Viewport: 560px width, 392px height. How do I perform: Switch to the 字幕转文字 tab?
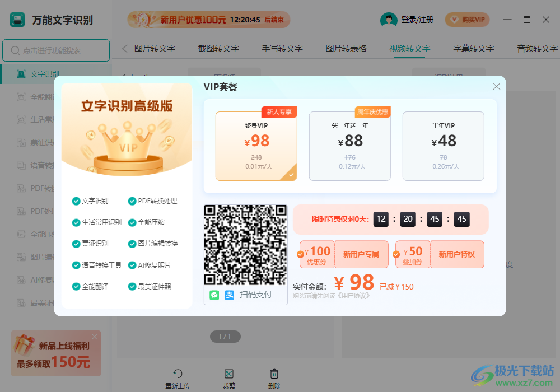(474, 49)
